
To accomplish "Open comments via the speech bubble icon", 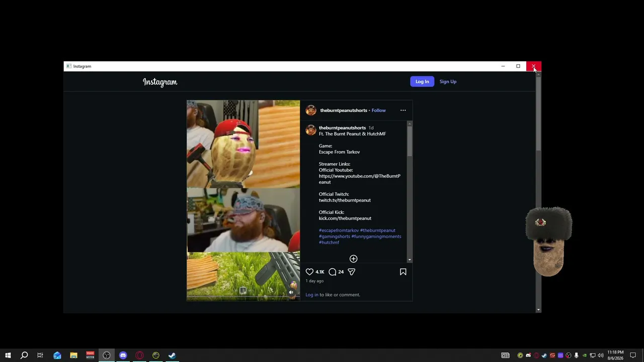I will 333,271.
